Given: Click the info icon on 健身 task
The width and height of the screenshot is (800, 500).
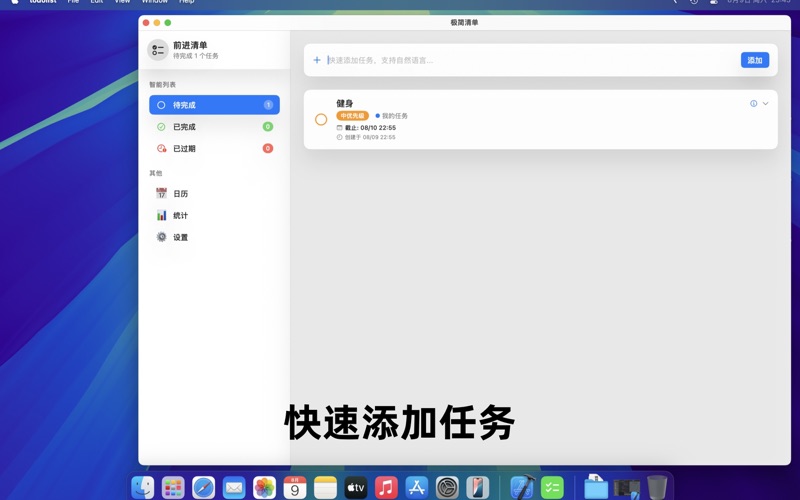Looking at the screenshot, I should pos(753,104).
